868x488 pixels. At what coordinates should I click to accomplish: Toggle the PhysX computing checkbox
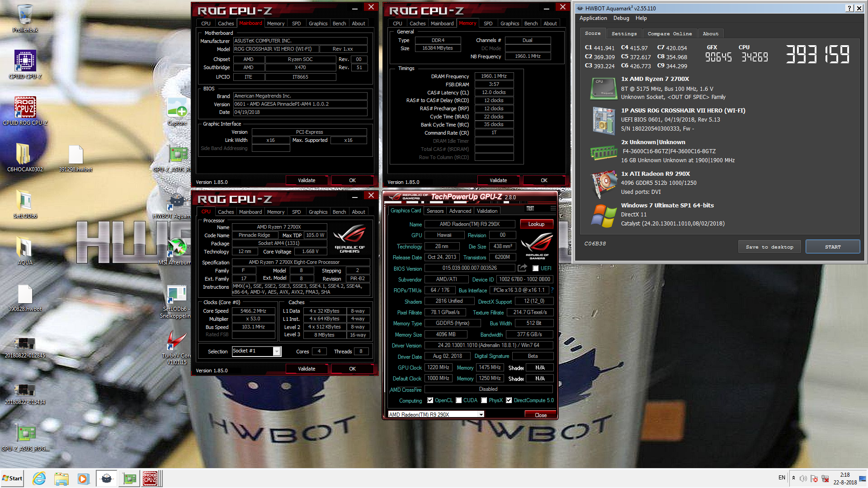[x=484, y=400]
